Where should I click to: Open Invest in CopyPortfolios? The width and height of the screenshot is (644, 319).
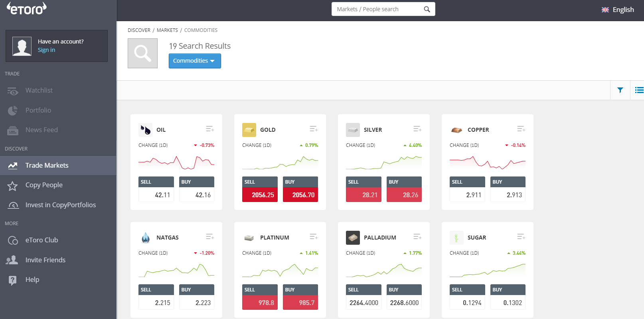[60, 205]
